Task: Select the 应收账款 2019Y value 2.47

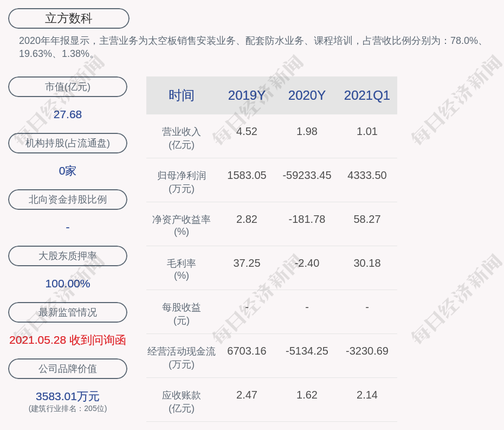Action: point(247,395)
